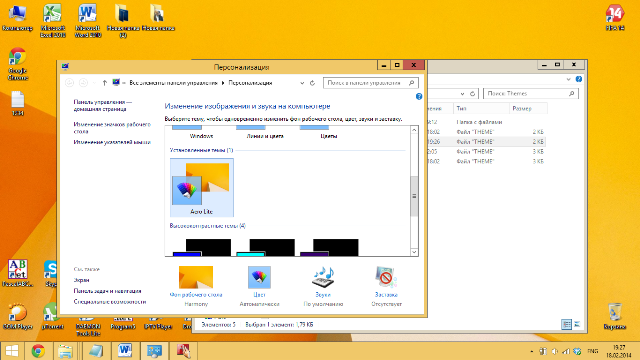Click help icon in Explorer window
Image resolution: width=640 pixels, height=360 pixels.
[x=579, y=79]
